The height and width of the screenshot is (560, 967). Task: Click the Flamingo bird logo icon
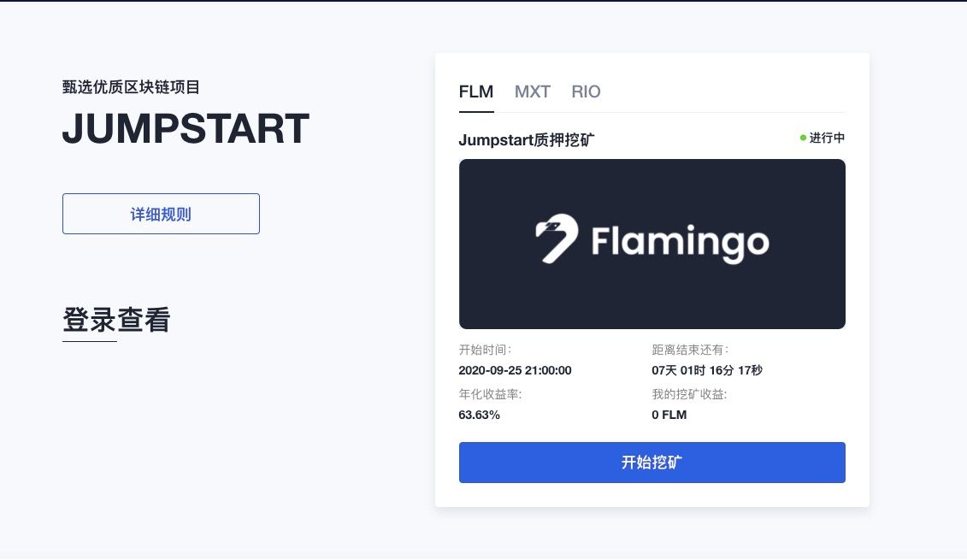coord(557,239)
